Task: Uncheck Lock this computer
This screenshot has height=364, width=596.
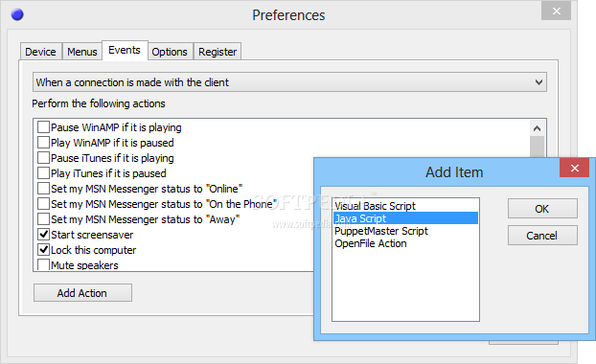Action: click(x=44, y=250)
